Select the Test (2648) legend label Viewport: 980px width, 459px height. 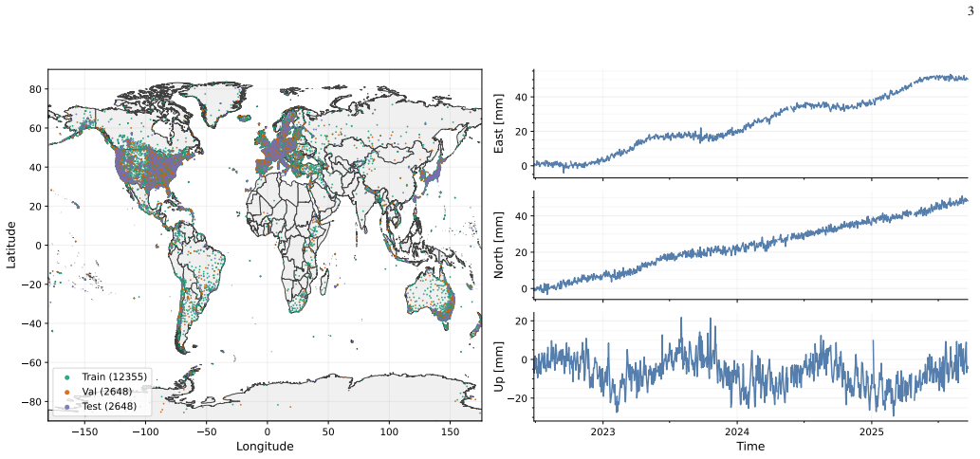pyautogui.click(x=109, y=407)
